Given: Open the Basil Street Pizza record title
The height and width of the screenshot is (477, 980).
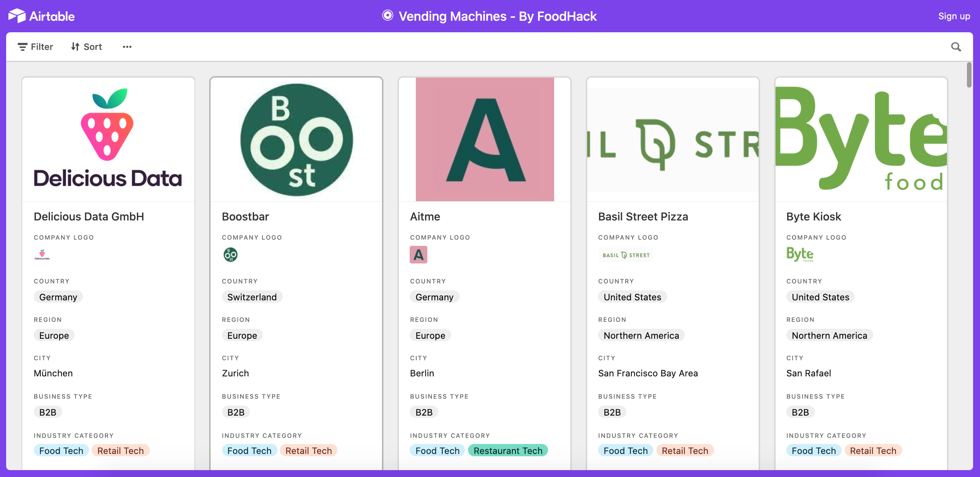Looking at the screenshot, I should 643,217.
